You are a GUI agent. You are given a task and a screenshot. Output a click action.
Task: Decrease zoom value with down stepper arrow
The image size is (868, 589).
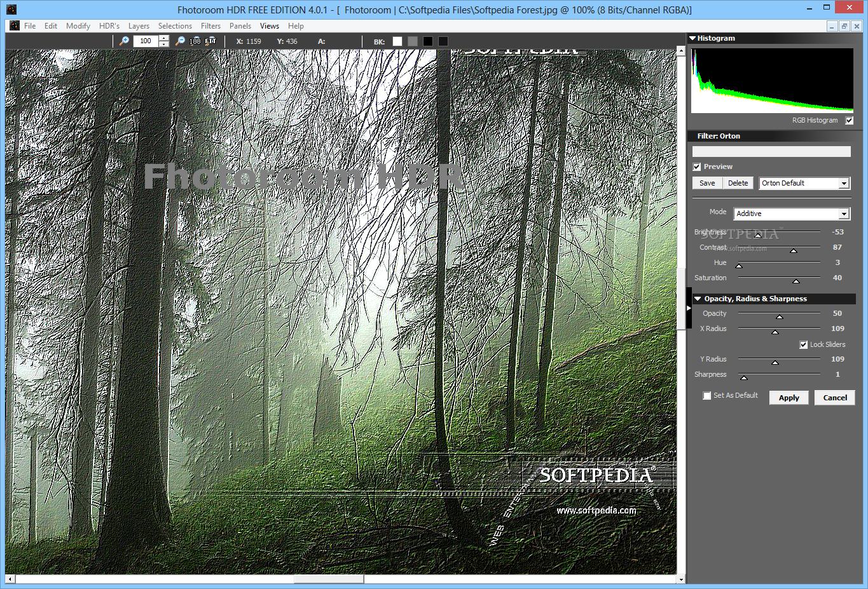(x=164, y=44)
